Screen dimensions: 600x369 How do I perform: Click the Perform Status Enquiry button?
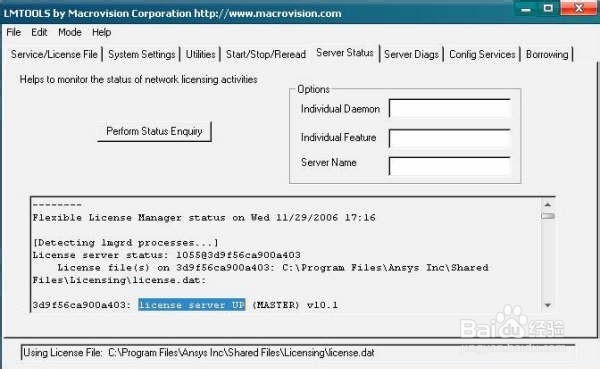point(154,131)
